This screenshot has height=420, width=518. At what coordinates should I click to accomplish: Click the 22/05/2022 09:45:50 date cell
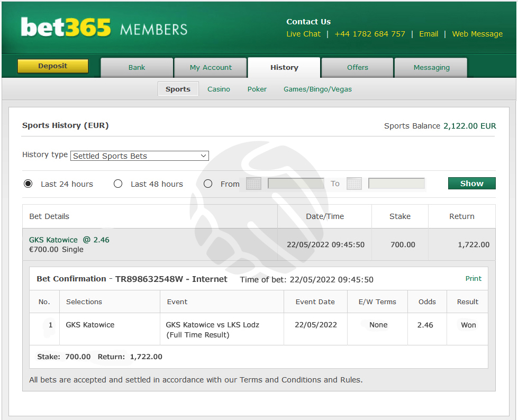[325, 245]
